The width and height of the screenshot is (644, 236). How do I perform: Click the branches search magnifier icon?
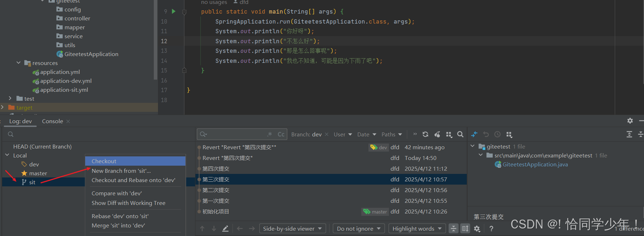11,134
